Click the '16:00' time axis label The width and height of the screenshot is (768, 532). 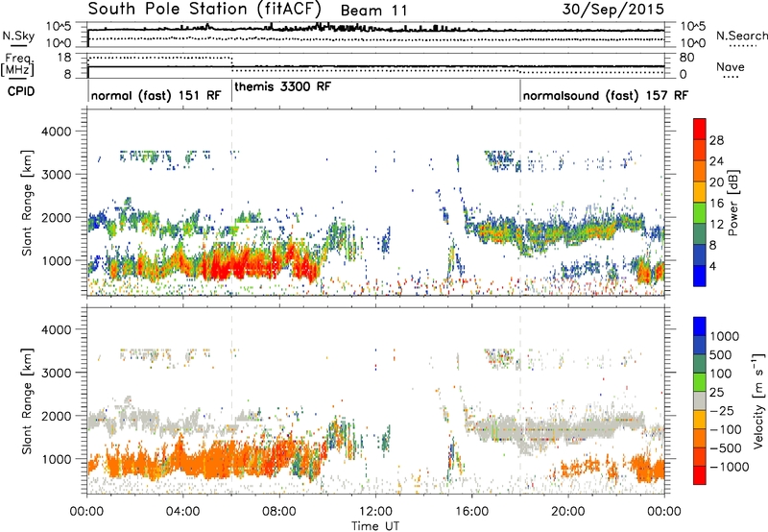click(471, 512)
